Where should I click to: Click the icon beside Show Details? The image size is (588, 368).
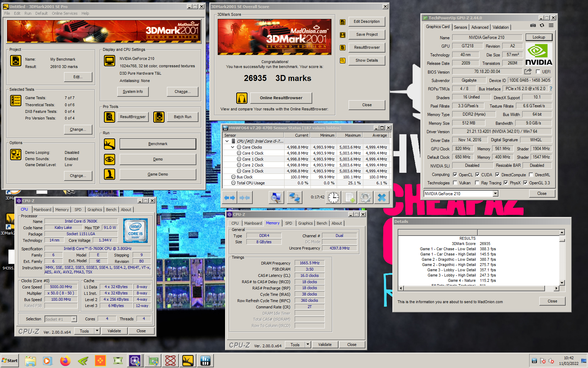click(x=343, y=61)
